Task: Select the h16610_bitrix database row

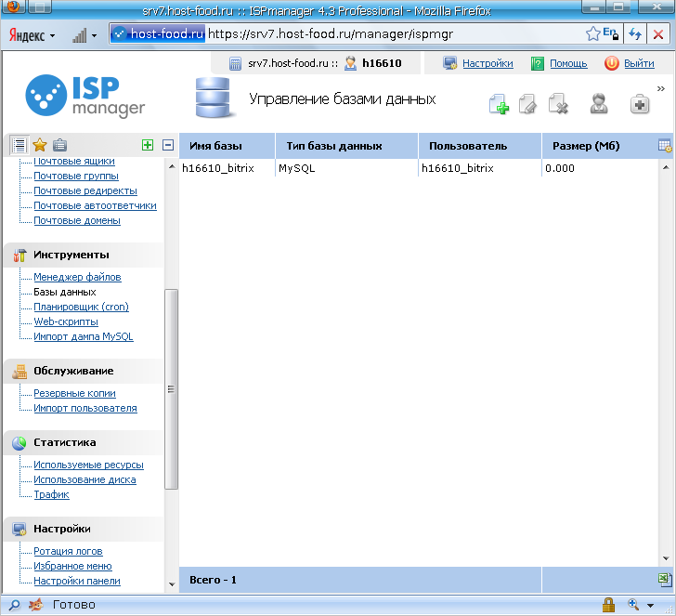Action: (x=221, y=169)
